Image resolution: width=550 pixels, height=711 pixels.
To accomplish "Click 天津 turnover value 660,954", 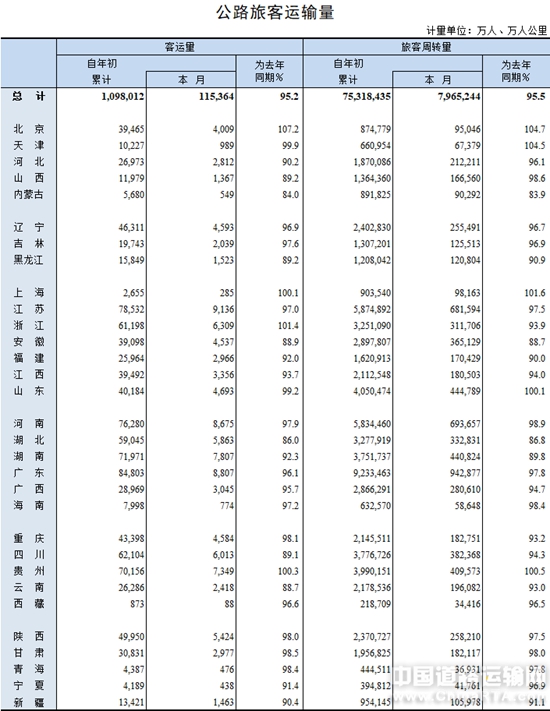I will point(375,146).
